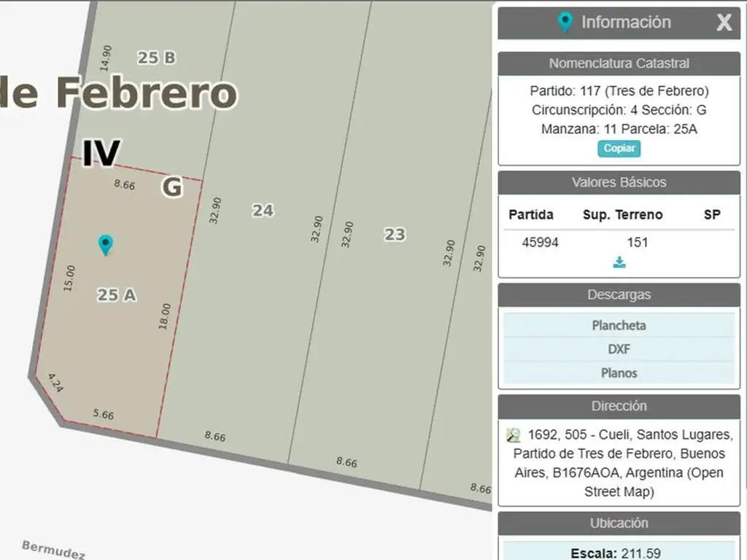Image resolution: width=747 pixels, height=560 pixels.
Task: Open the Plancheta download
Action: click(x=619, y=325)
